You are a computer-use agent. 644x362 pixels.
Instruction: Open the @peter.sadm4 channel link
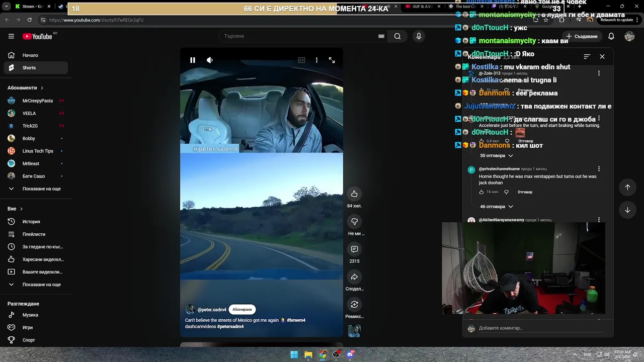pos(212,310)
